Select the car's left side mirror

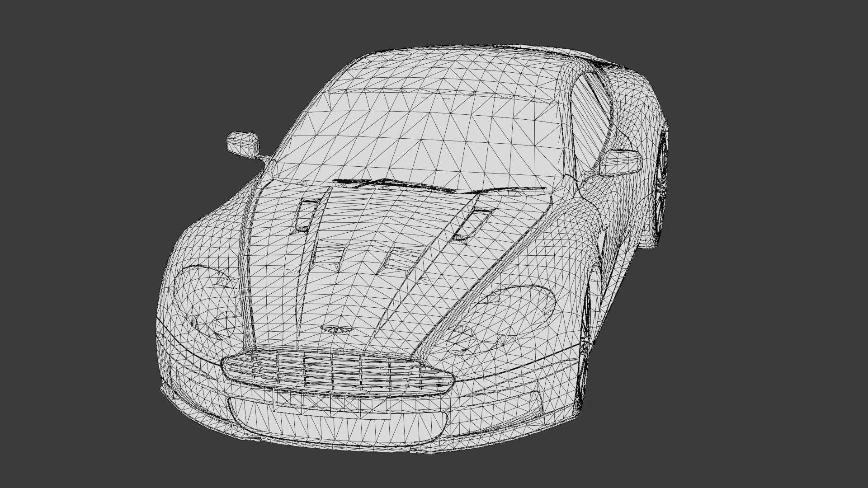click(243, 145)
